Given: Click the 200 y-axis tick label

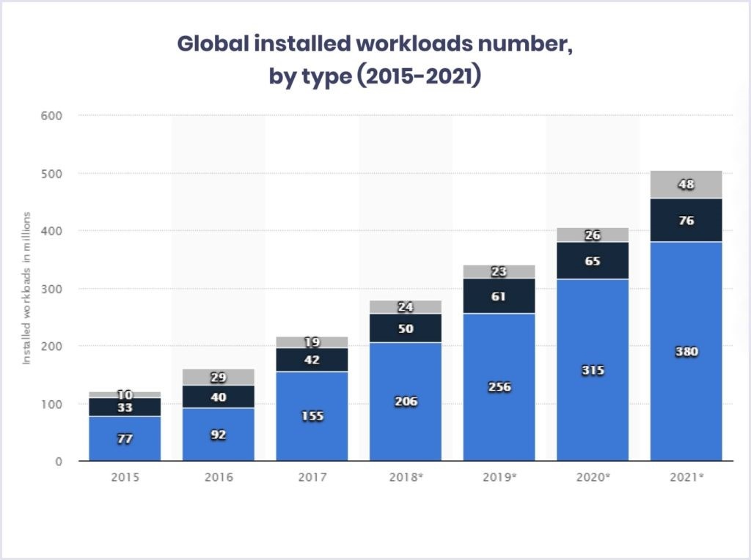Looking at the screenshot, I should coord(51,346).
